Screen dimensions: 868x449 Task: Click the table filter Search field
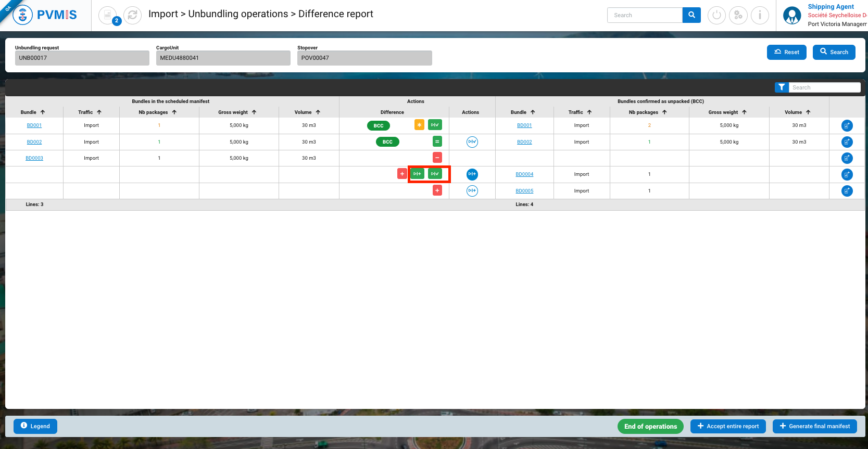[824, 87]
